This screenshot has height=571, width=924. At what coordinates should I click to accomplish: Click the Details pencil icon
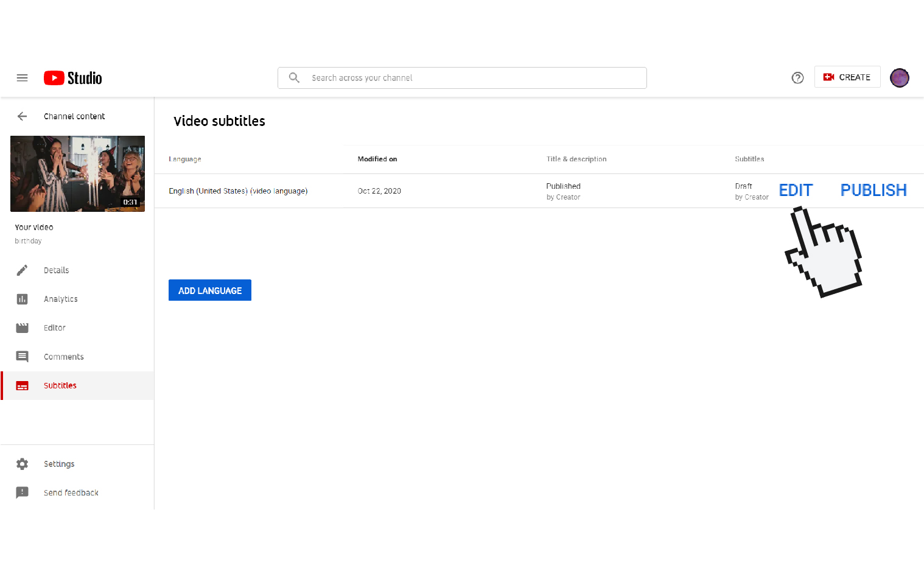point(22,270)
